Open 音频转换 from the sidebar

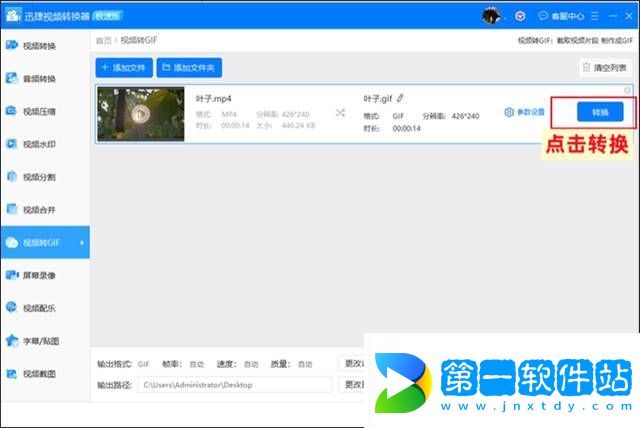click(39, 78)
